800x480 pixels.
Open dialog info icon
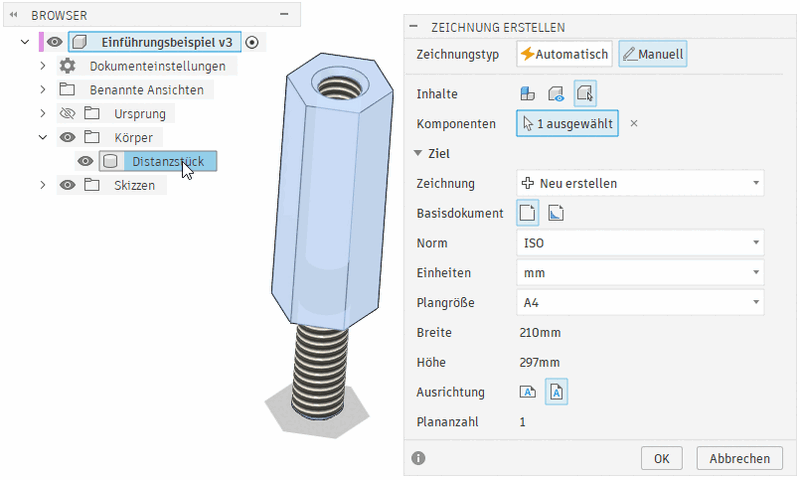tap(418, 458)
